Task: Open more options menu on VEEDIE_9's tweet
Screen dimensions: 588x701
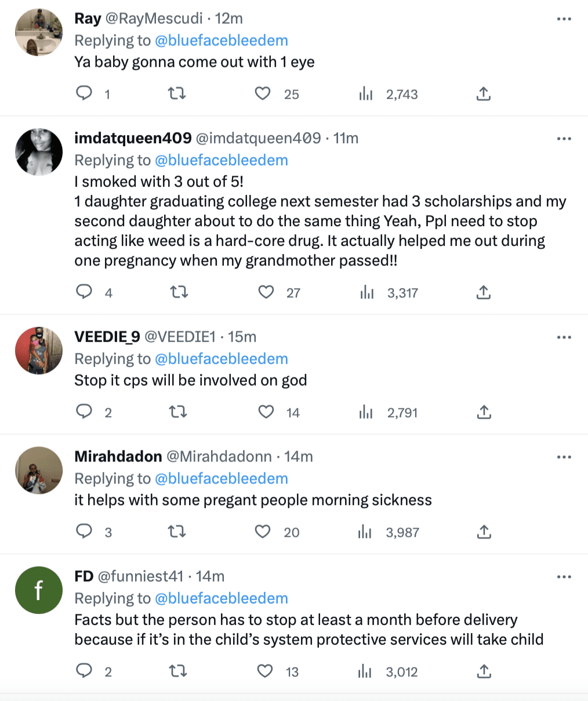Action: (564, 337)
